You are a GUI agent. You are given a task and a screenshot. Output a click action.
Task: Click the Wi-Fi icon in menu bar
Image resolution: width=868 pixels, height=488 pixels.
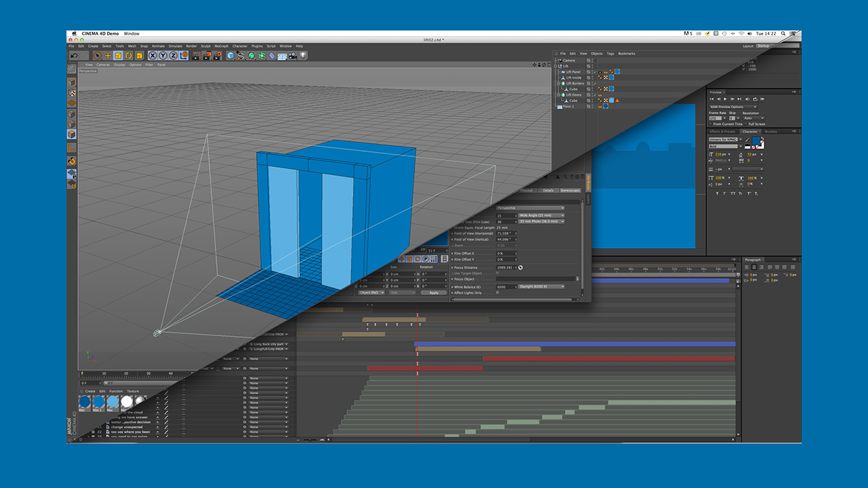click(741, 33)
